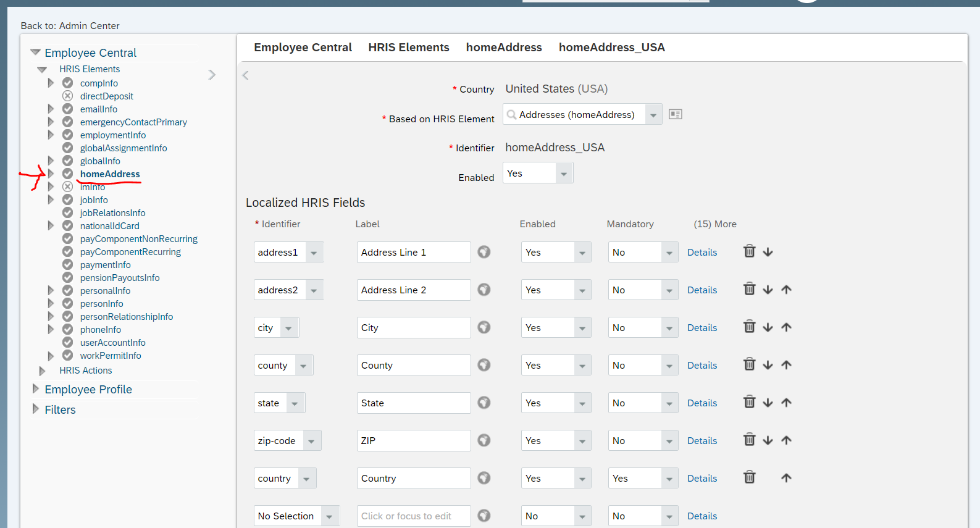
Task: Delete the country field row
Action: (749, 477)
